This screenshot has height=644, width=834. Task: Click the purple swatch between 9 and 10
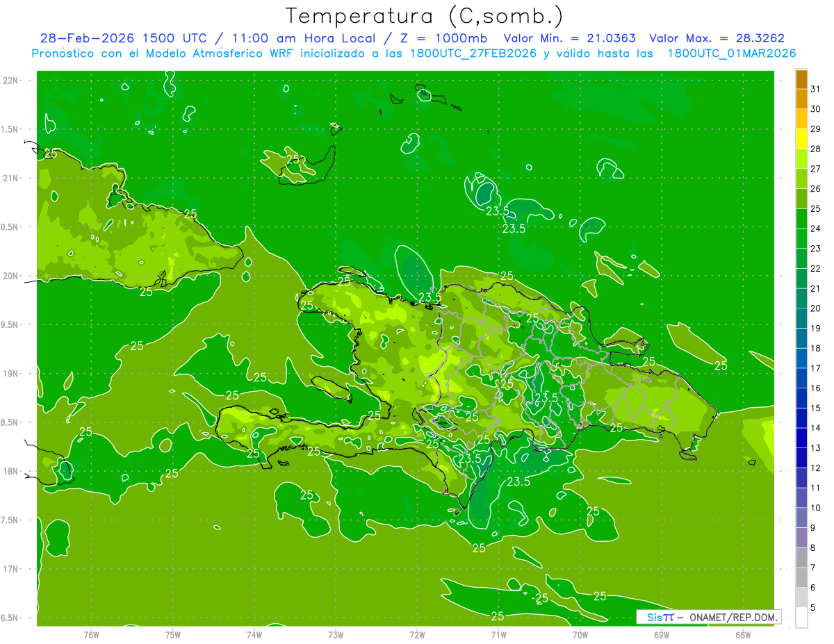pos(801,518)
